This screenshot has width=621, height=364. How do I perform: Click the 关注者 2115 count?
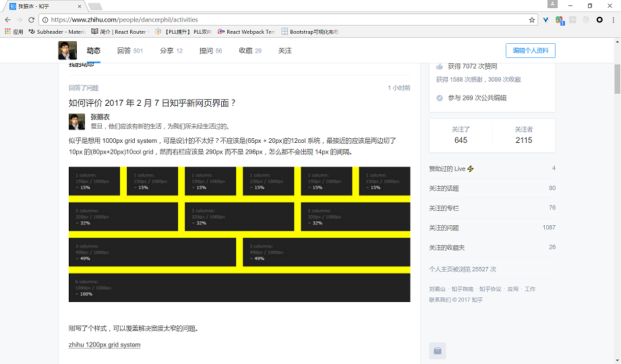click(x=524, y=135)
